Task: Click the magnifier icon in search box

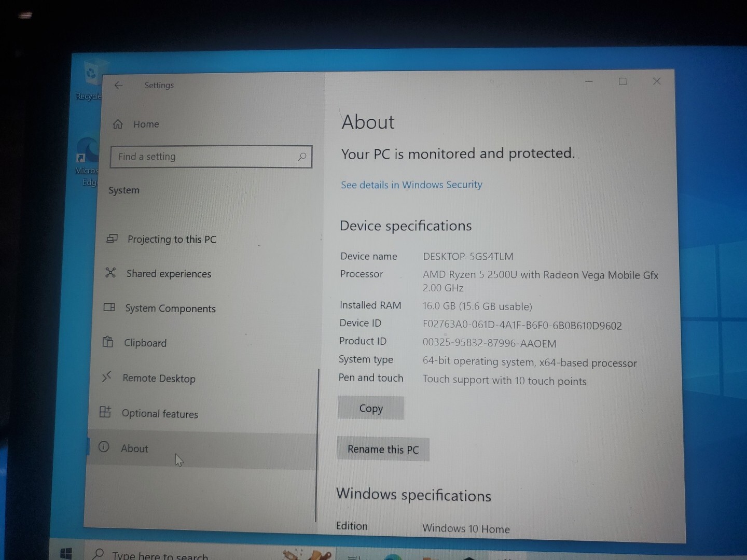Action: click(302, 157)
